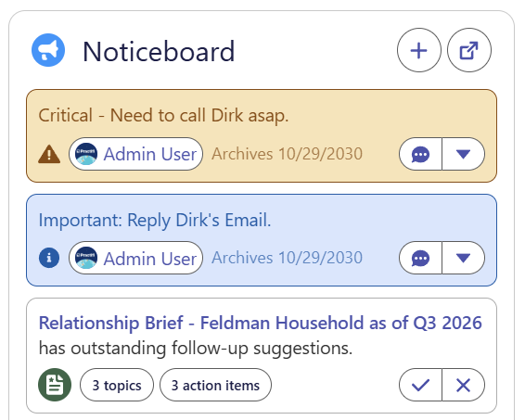Expand options dropdown for Critical notice
The width and height of the screenshot is (525, 420).
pos(464,154)
